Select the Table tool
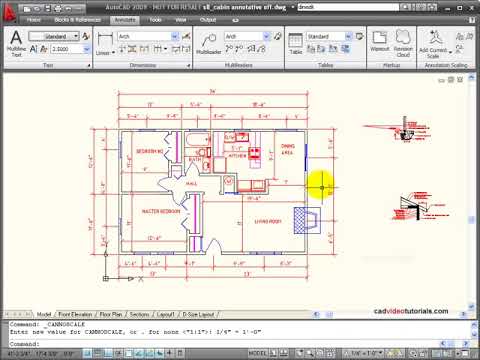The height and width of the screenshot is (360, 480). (x=295, y=43)
